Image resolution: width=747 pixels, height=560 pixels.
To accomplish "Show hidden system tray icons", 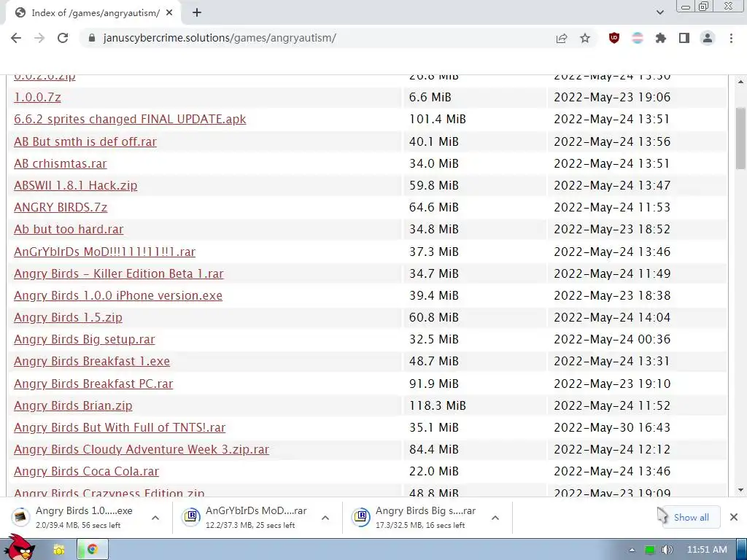I will (x=632, y=550).
